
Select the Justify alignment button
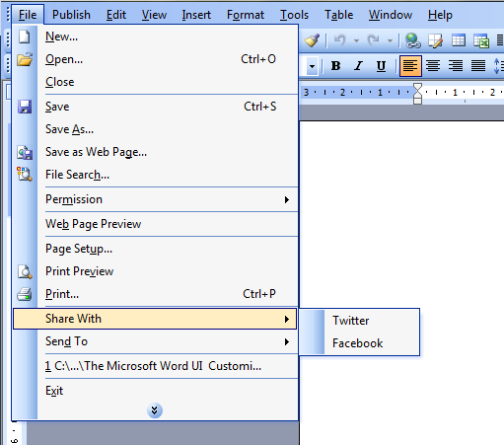tap(478, 66)
